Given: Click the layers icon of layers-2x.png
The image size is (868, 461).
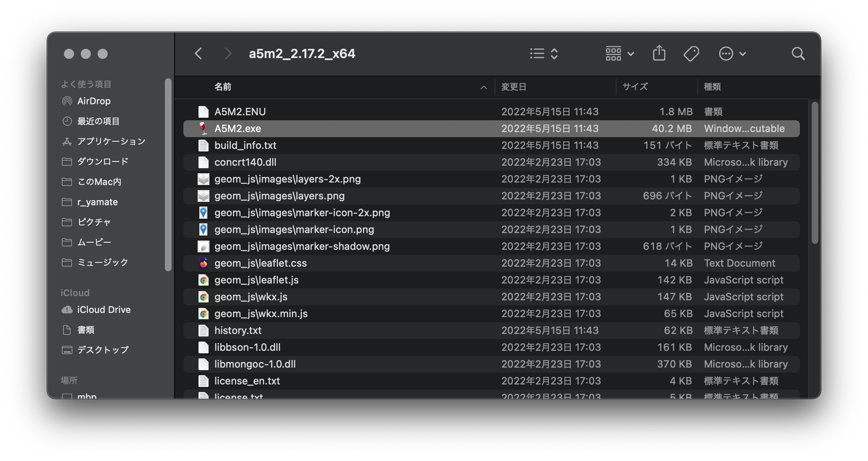Looking at the screenshot, I should [203, 178].
